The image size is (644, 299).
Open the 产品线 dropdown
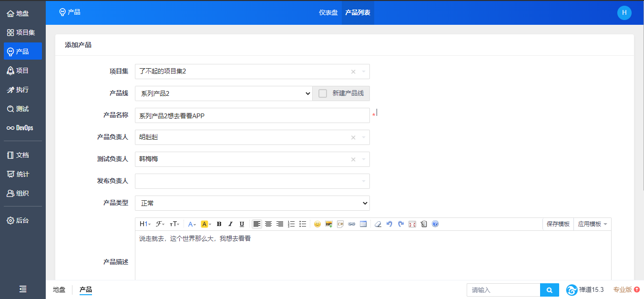224,93
